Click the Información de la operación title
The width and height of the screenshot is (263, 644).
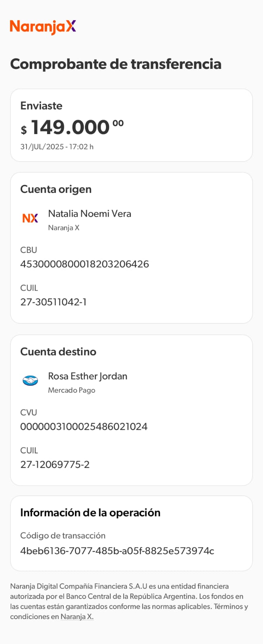click(x=90, y=513)
